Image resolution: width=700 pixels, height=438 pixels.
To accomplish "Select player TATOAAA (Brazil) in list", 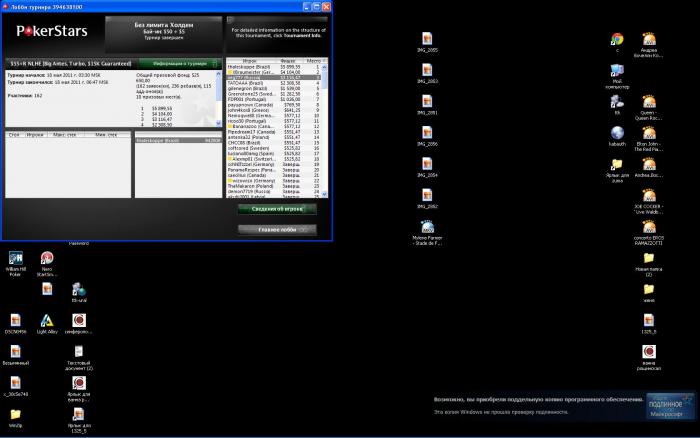I will pos(274,83).
